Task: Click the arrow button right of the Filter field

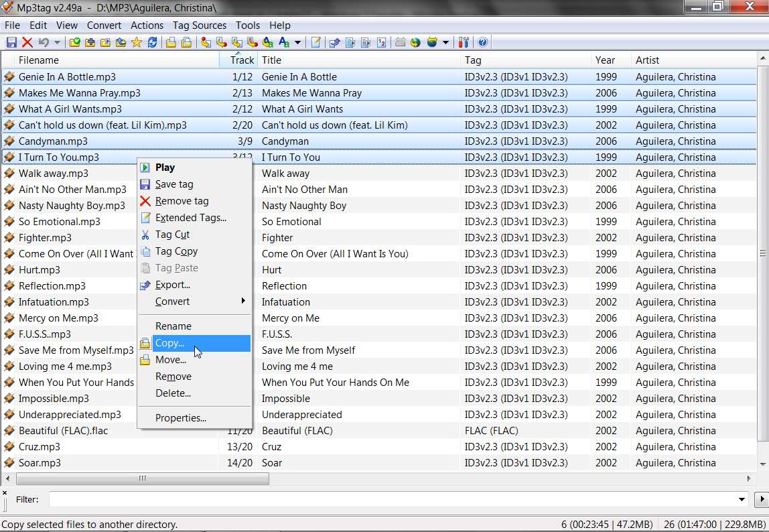Action: point(762,500)
